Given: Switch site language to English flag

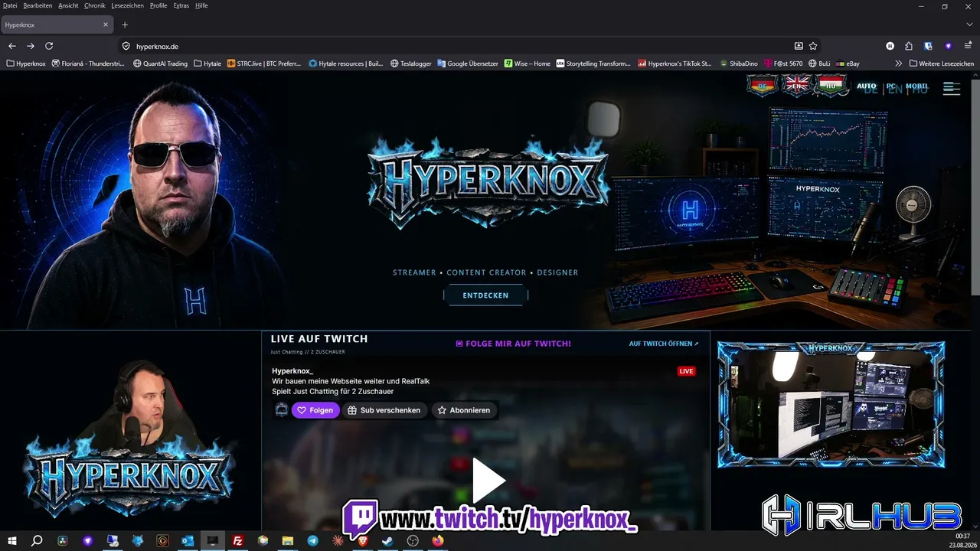Looking at the screenshot, I should 797,85.
